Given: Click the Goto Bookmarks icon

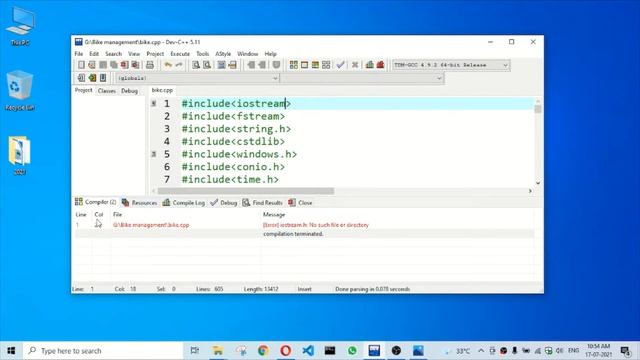Looking at the screenshot, I should tap(103, 78).
